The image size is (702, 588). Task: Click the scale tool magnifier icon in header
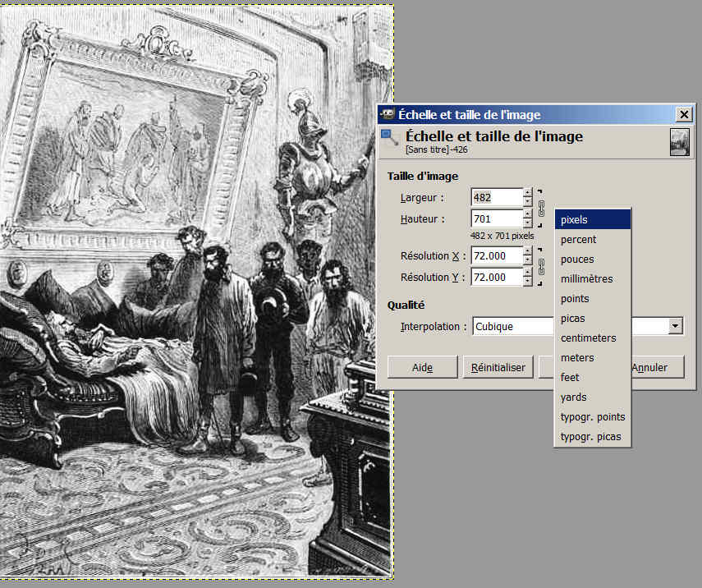(x=390, y=140)
